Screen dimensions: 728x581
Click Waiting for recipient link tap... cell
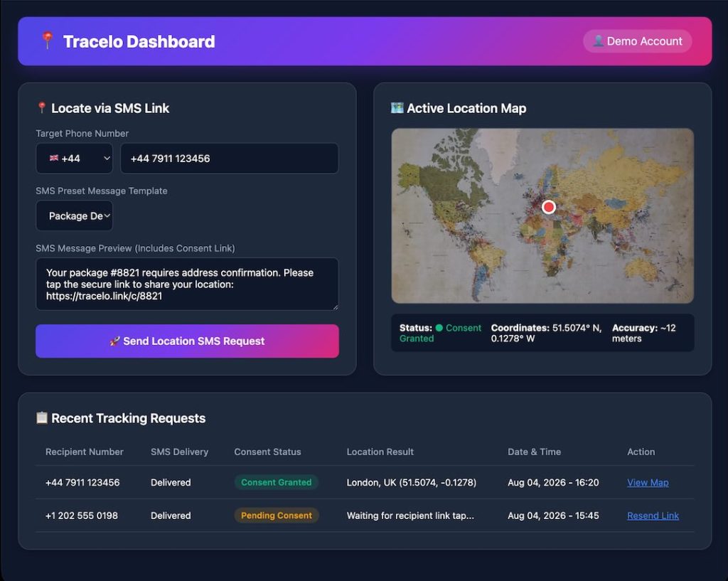pos(410,516)
